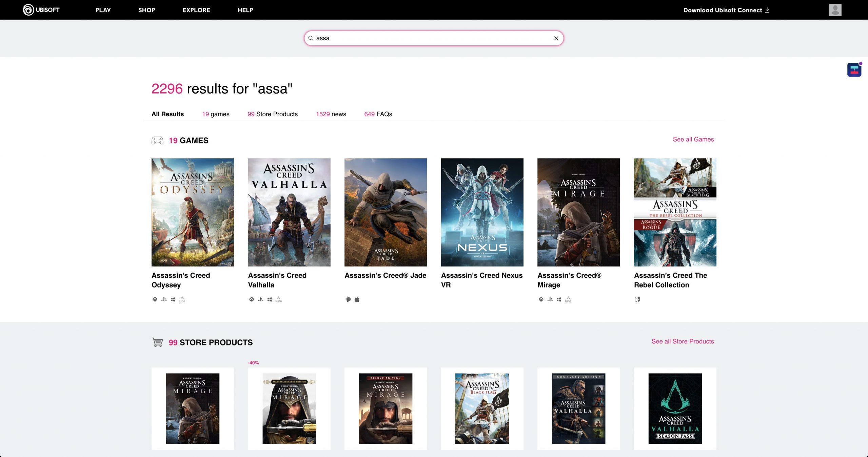The height and width of the screenshot is (457, 868).
Task: Click the -40% discount label
Action: pos(253,363)
